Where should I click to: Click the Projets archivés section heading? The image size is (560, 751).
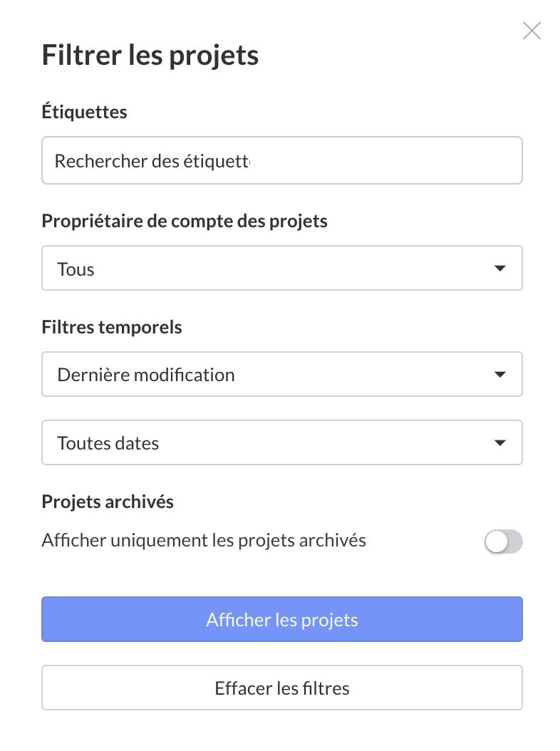108,502
